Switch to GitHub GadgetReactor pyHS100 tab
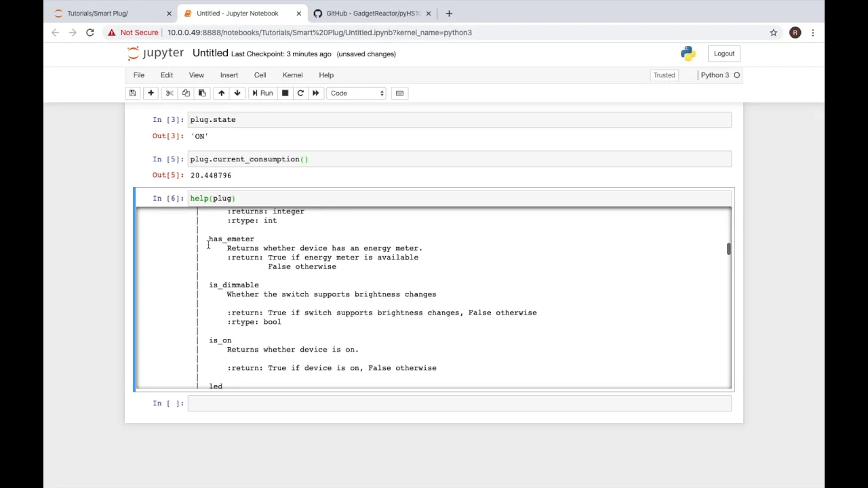Image resolution: width=868 pixels, height=488 pixels. pos(373,14)
